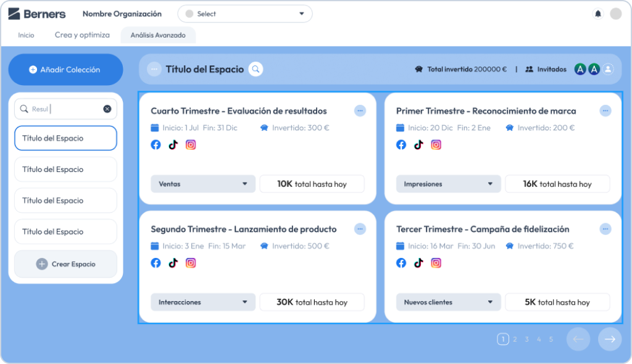This screenshot has height=364, width=632.
Task: Click the notification bell icon
Action: tap(597, 14)
